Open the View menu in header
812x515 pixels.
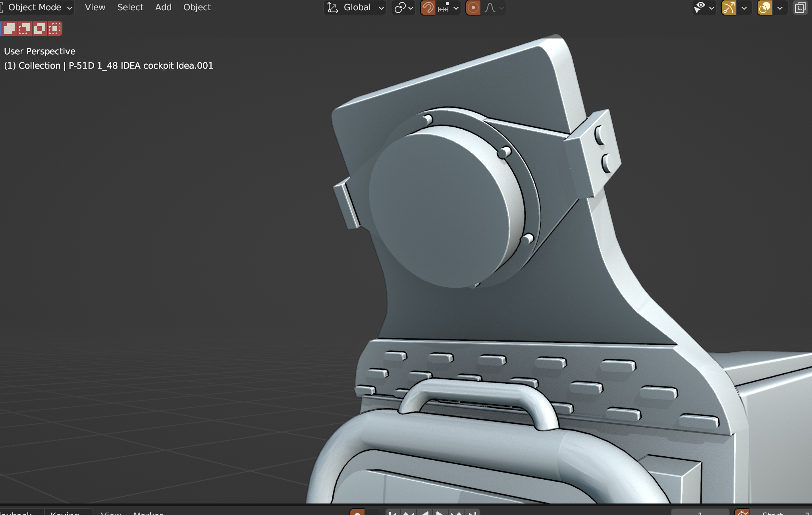coord(95,8)
